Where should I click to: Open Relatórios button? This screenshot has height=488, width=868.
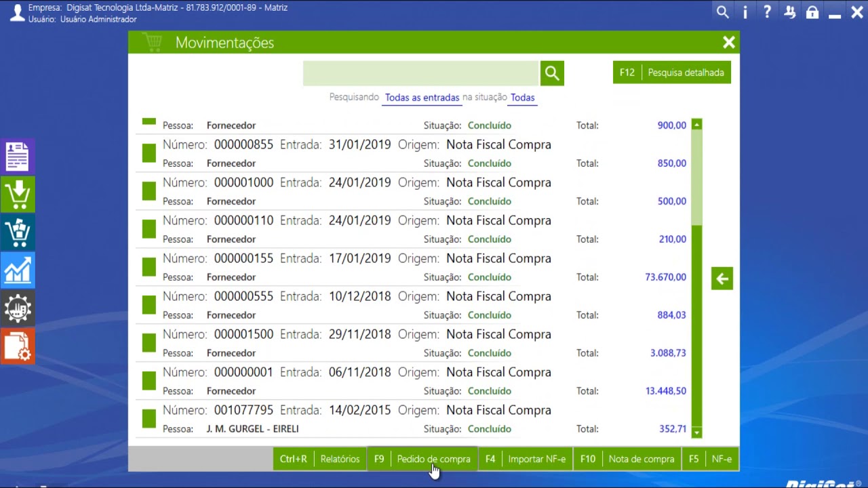coord(319,459)
